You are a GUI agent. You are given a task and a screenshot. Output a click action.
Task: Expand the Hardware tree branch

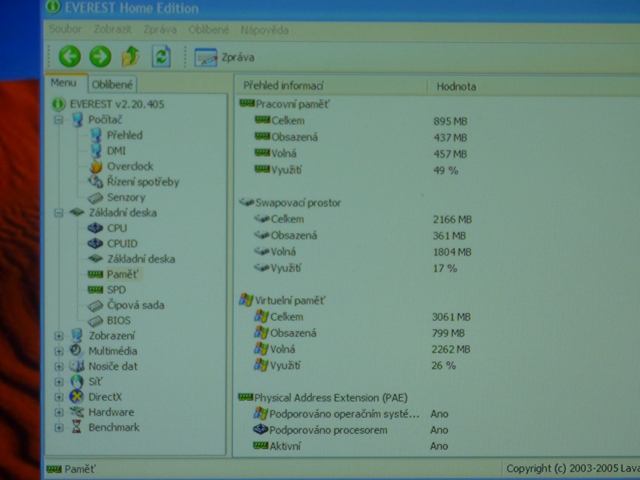click(x=59, y=413)
